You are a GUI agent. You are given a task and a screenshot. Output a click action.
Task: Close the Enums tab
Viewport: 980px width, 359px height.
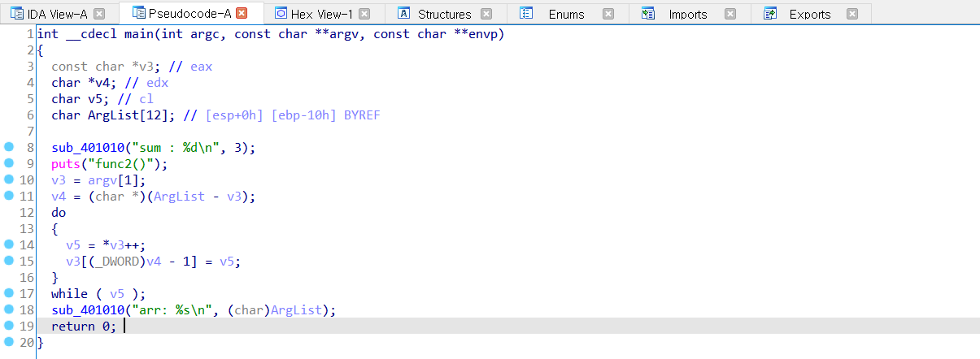click(608, 14)
